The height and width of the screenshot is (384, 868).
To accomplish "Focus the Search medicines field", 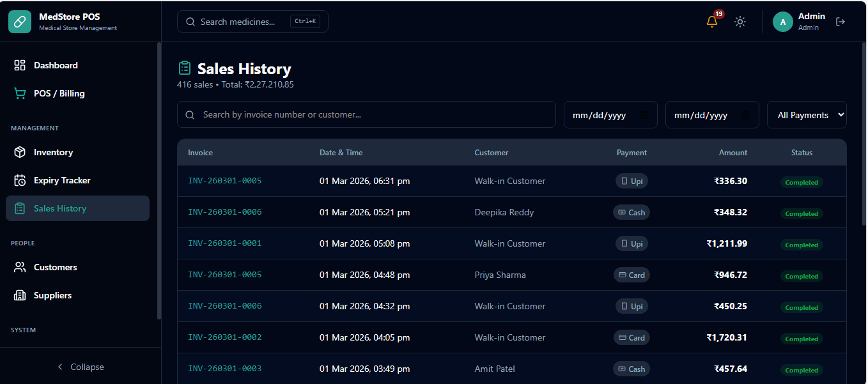I will (x=243, y=22).
